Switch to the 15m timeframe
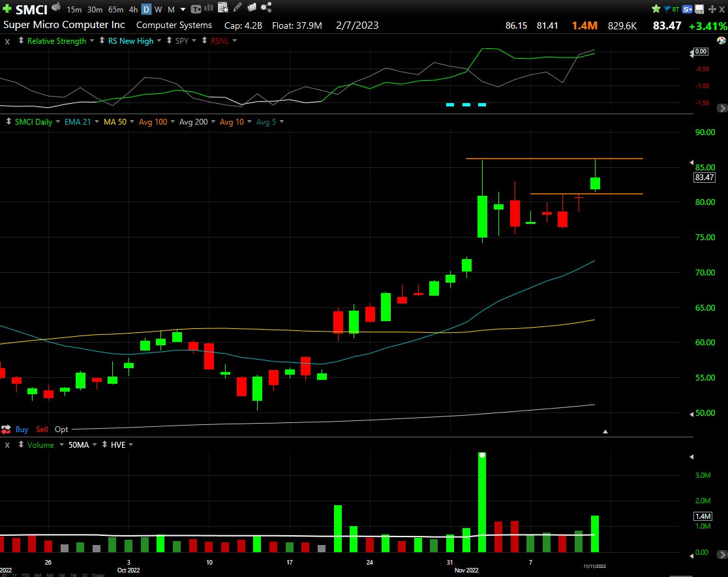 (74, 9)
